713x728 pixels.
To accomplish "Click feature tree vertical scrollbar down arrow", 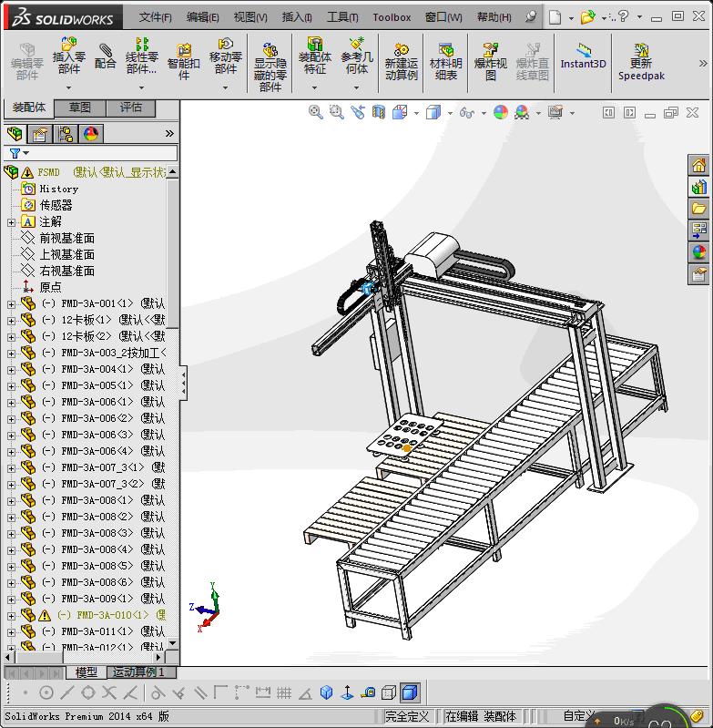I will [173, 643].
